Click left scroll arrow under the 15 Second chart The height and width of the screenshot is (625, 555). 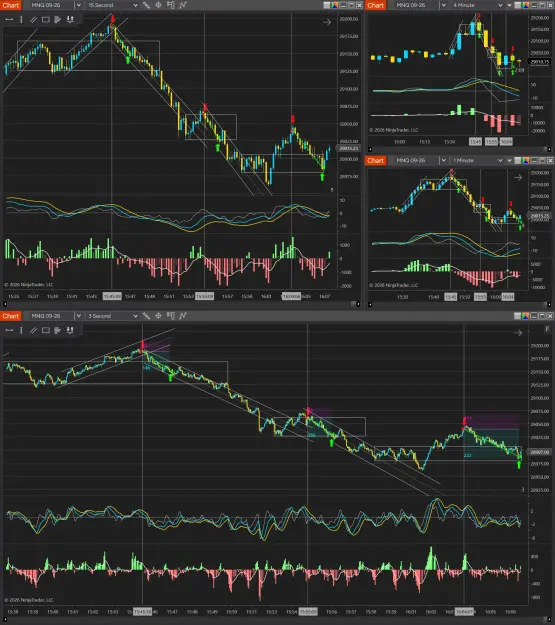point(5,305)
